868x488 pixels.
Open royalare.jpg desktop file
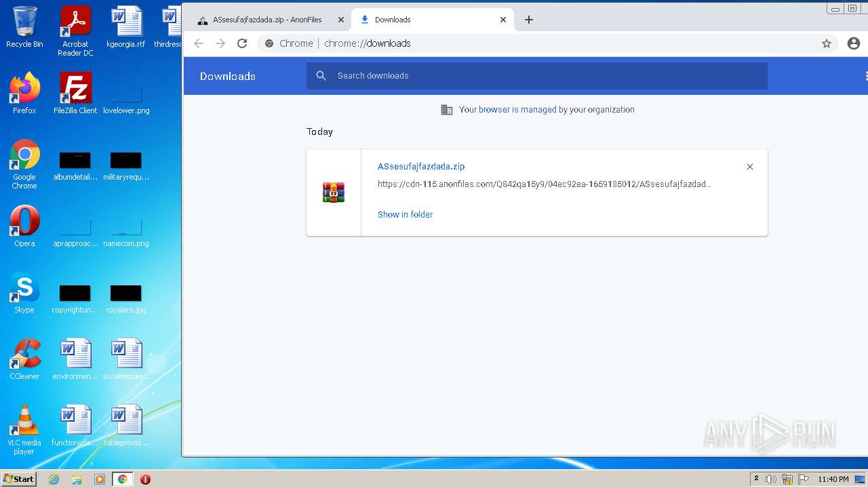[x=126, y=300]
